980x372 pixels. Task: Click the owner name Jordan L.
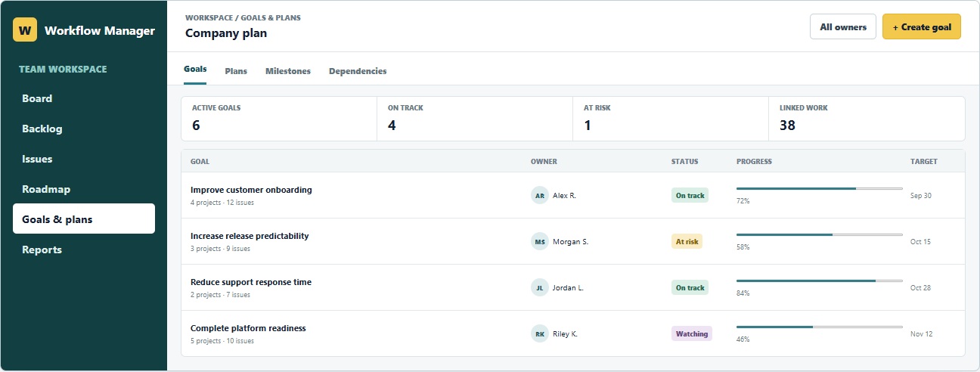[x=568, y=287]
